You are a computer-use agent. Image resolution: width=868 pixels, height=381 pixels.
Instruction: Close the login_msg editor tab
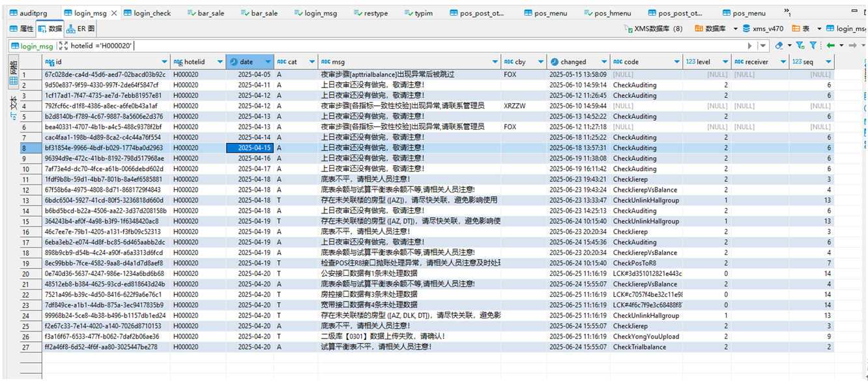tap(113, 13)
